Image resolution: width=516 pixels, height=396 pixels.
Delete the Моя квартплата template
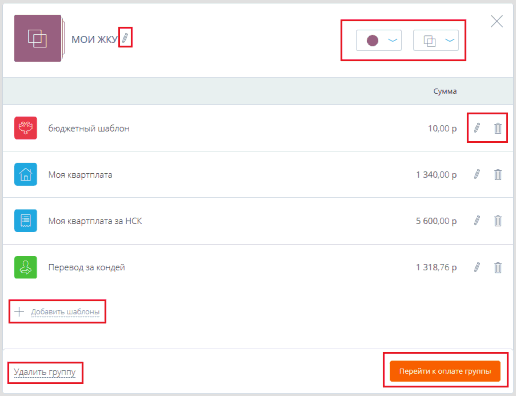pyautogui.click(x=498, y=174)
